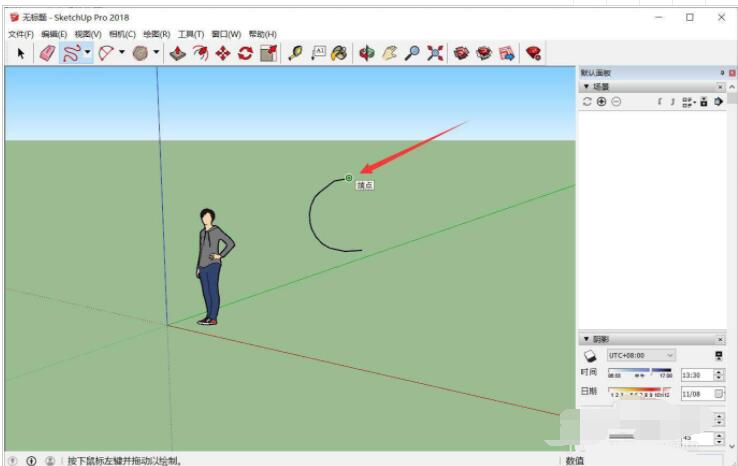This screenshot has height=466, width=738.
Task: Click the Geo-location status bar icon
Action: click(x=13, y=461)
